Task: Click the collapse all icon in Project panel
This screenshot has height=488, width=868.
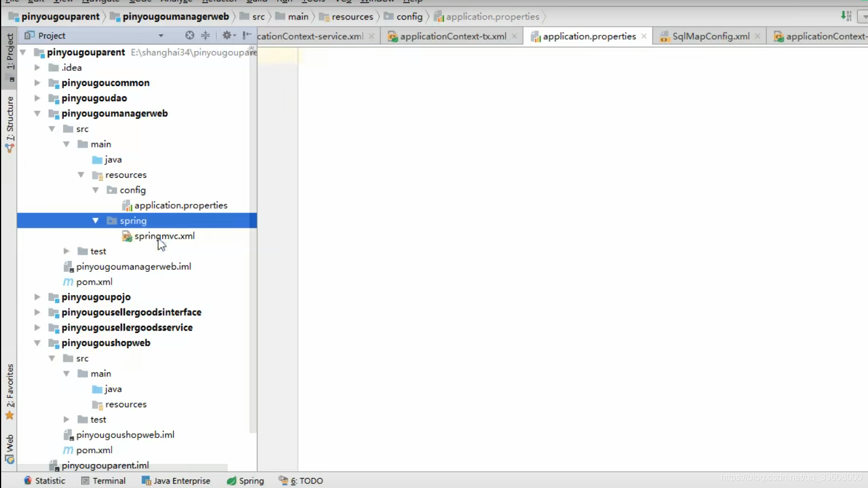Action: coord(206,35)
